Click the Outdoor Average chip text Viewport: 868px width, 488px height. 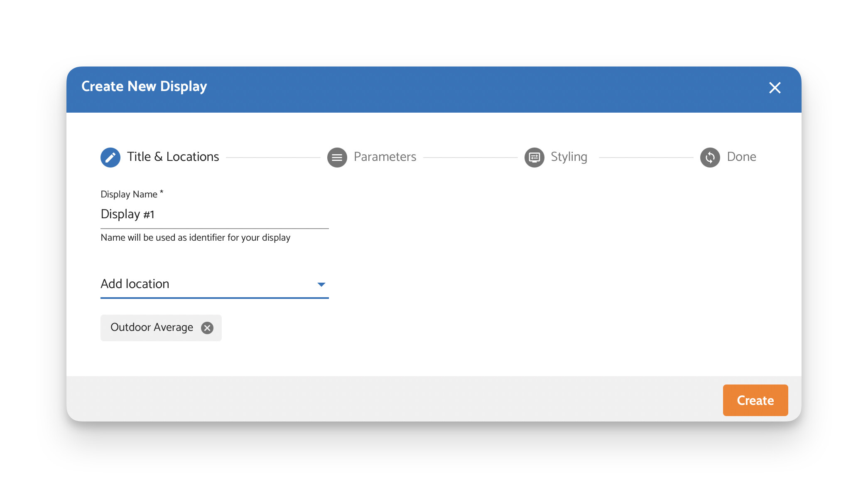coord(152,328)
